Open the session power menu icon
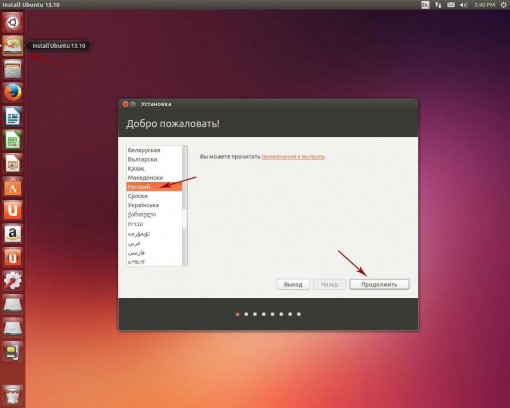Image resolution: width=510 pixels, height=408 pixels. 503,5
